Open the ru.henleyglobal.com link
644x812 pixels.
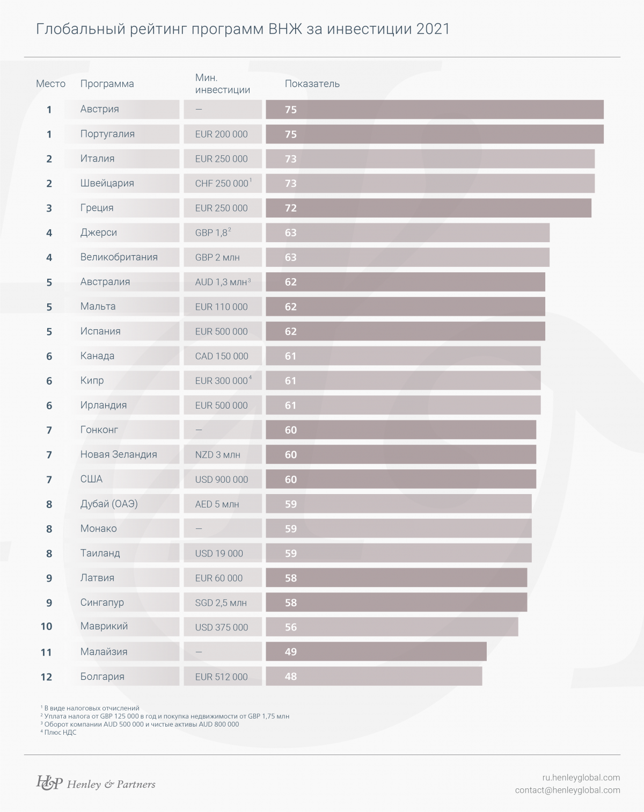coord(581,777)
